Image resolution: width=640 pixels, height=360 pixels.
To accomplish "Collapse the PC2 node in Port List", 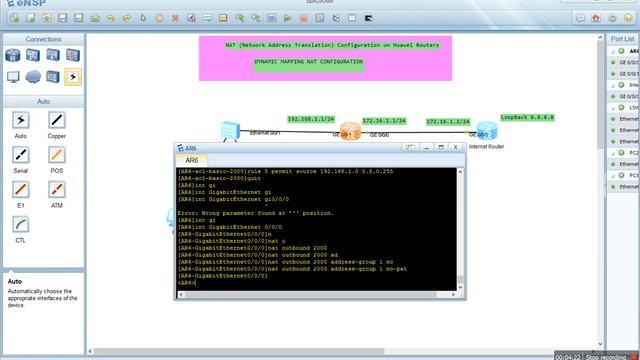I will click(x=613, y=153).
